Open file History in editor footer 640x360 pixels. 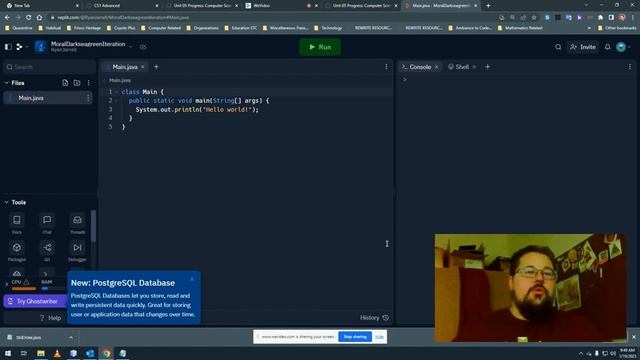pyautogui.click(x=374, y=318)
